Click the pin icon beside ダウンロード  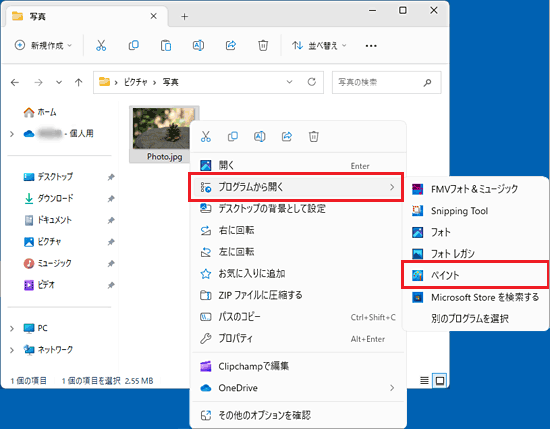(111, 199)
